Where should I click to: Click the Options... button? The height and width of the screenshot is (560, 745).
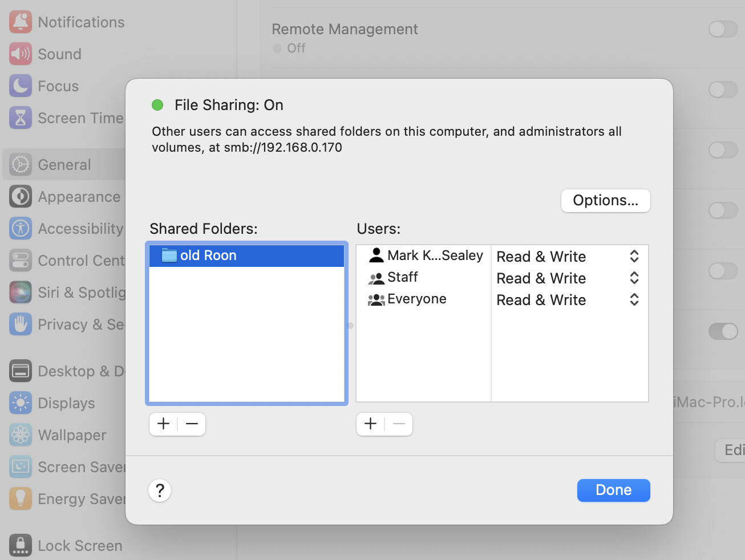pos(605,201)
